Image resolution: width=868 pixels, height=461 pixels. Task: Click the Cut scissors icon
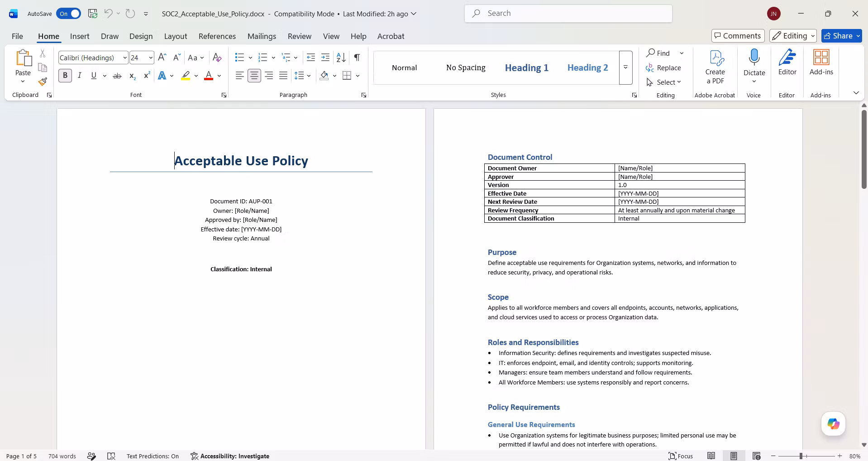tap(43, 53)
